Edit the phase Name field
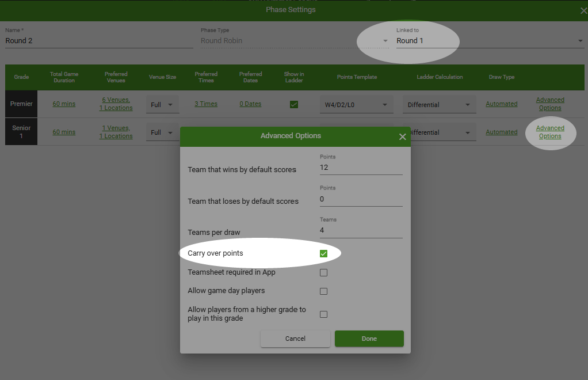Viewport: 588px width, 380px height. (99, 41)
